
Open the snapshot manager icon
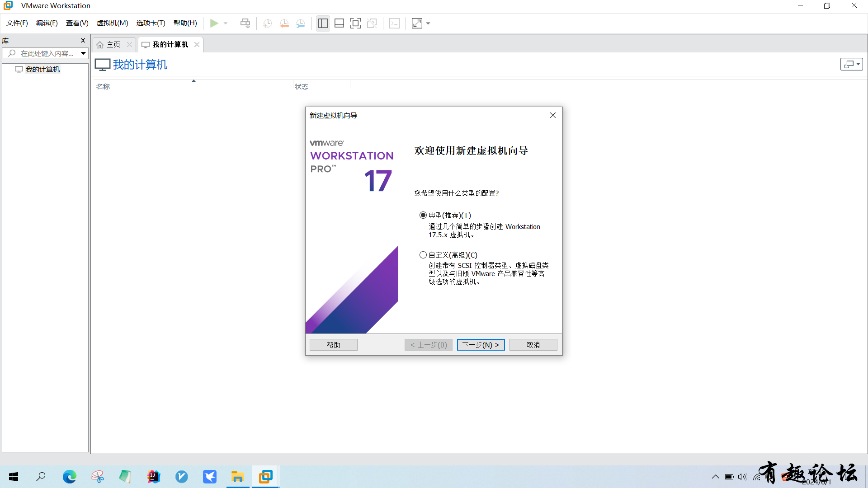point(301,23)
